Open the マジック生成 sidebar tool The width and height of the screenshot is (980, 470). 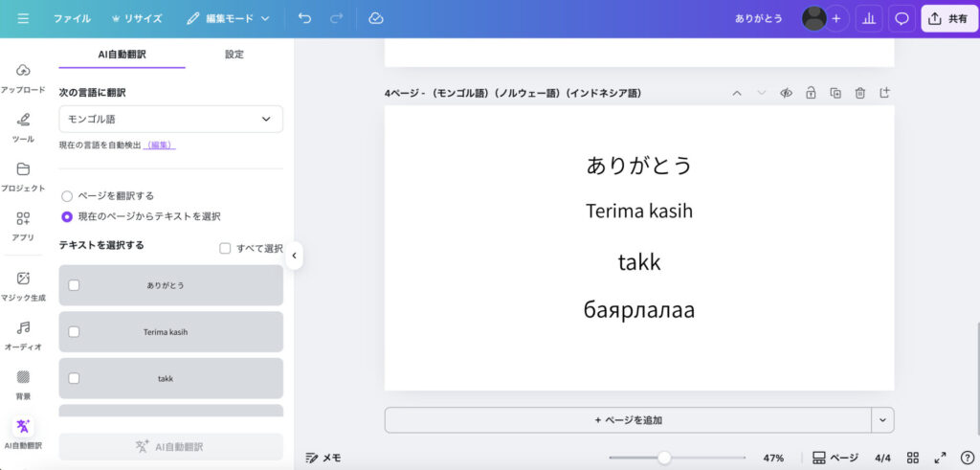pos(23,284)
